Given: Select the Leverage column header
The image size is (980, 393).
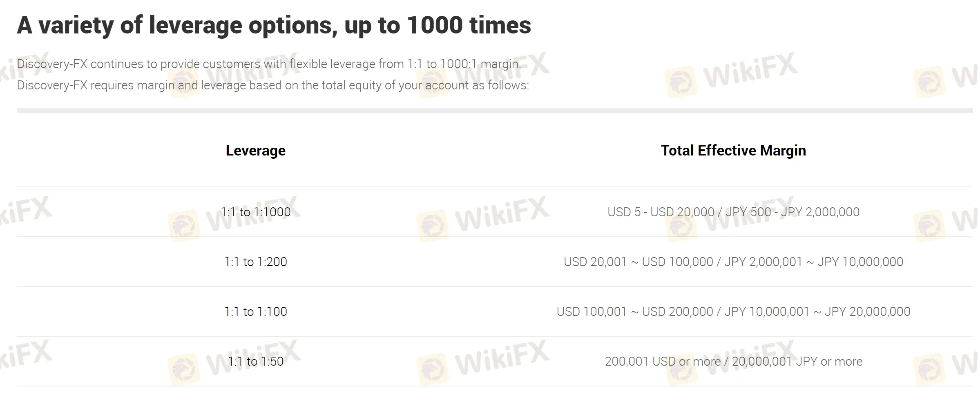Looking at the screenshot, I should click(255, 151).
